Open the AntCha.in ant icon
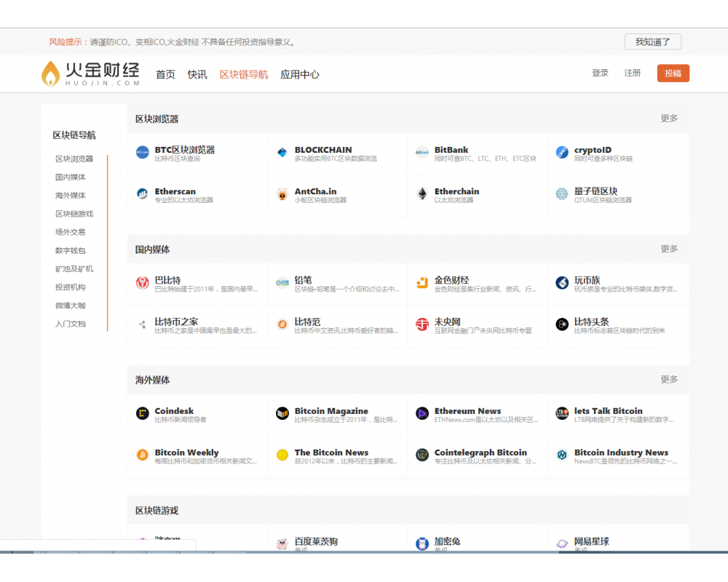Viewport: 728px width, 582px height. [282, 194]
